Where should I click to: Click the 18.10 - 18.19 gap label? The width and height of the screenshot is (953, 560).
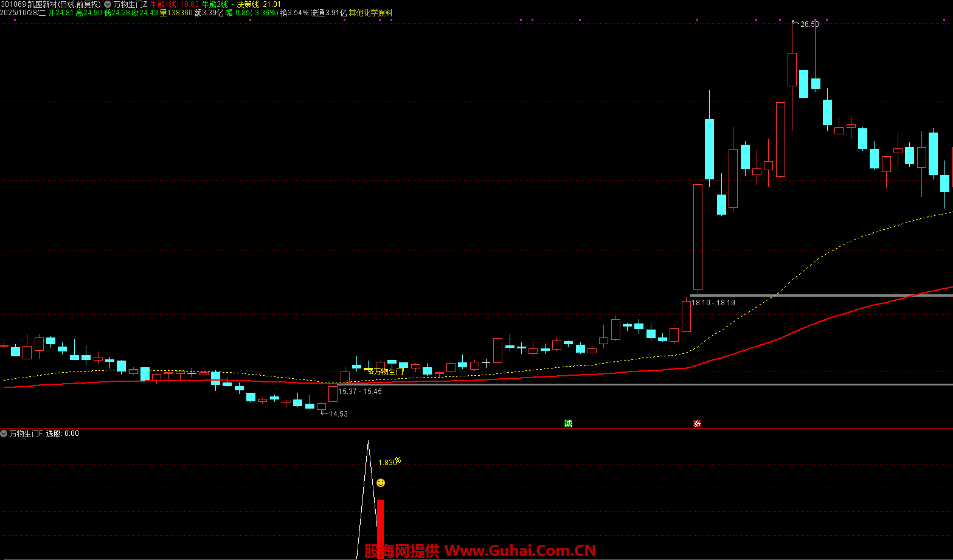[x=713, y=303]
